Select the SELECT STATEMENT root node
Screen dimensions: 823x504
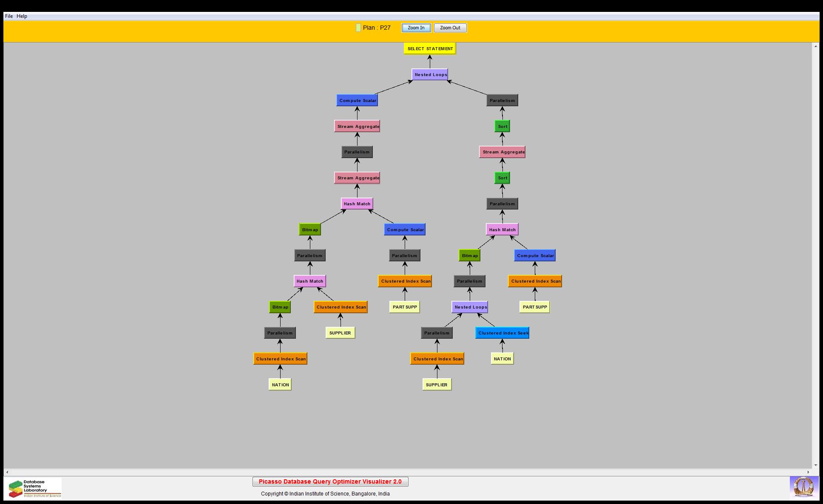click(x=430, y=48)
